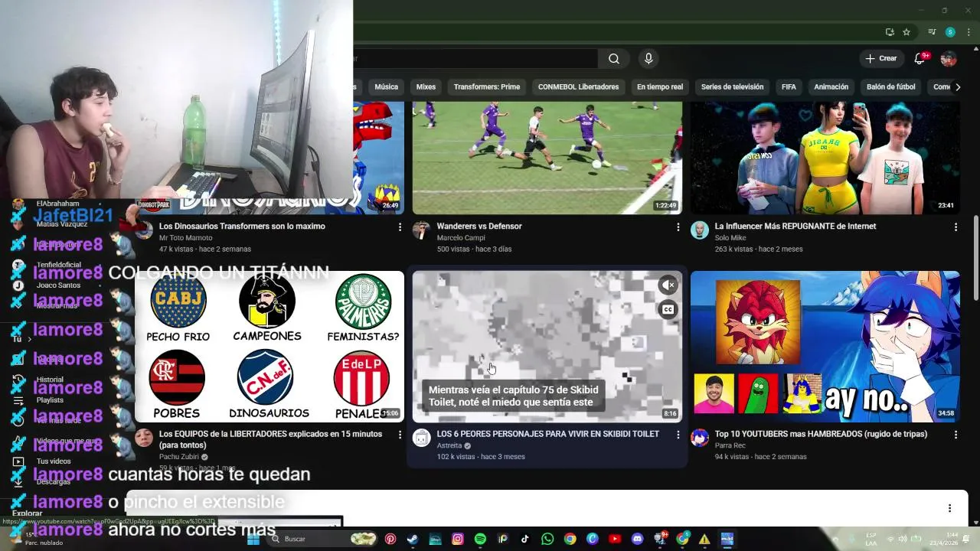Viewport: 980px width, 551px height.
Task: Open title 'LOS 6 PEORES PERSONAJES PARA VIVIR'
Action: [547, 434]
